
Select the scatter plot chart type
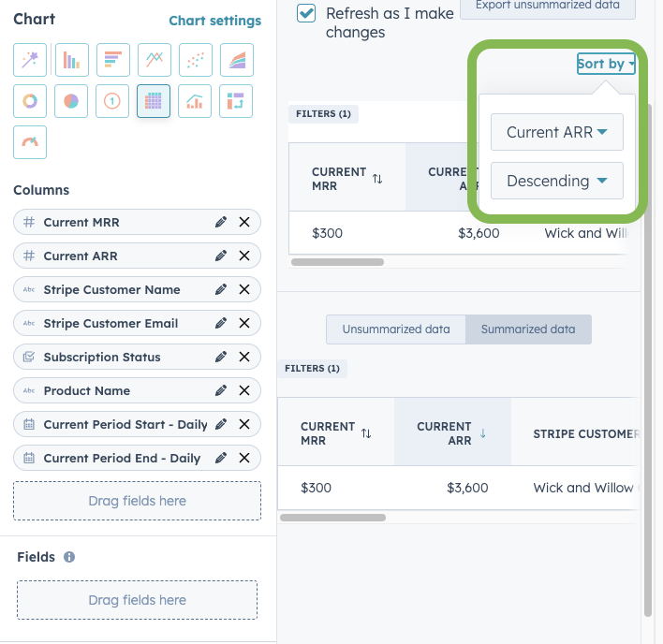tap(195, 60)
